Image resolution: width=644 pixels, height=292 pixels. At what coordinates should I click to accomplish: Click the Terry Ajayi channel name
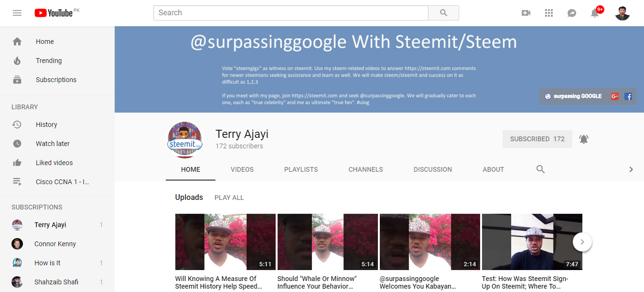tap(242, 135)
